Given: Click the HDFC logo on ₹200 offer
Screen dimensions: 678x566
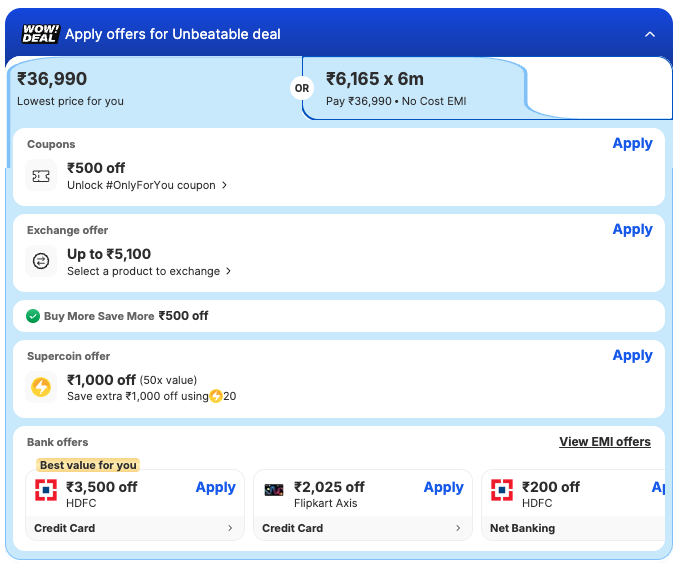Looking at the screenshot, I should (x=502, y=490).
